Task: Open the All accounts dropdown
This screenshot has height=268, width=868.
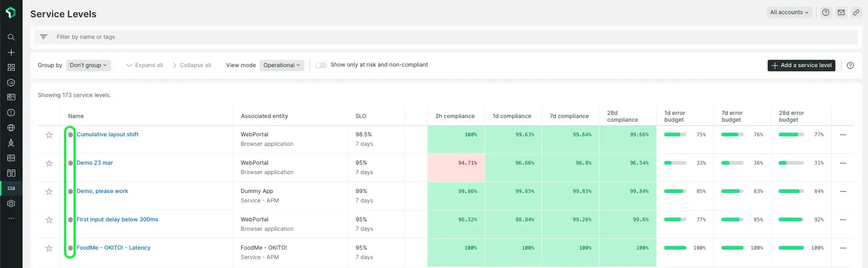Action: (x=789, y=13)
